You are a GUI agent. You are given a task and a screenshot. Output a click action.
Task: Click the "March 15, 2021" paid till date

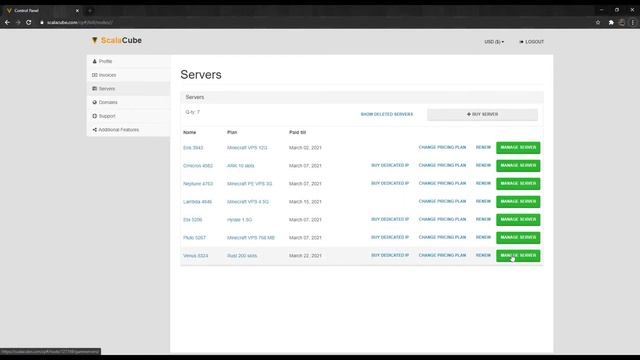point(305,202)
